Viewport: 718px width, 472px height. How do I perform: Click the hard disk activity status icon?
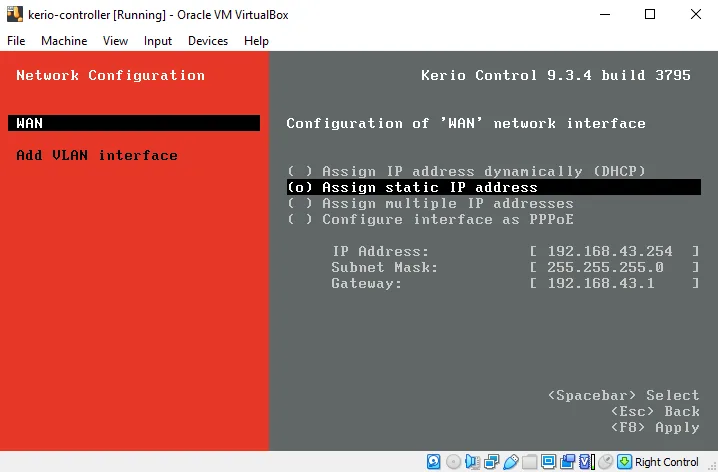[433, 461]
